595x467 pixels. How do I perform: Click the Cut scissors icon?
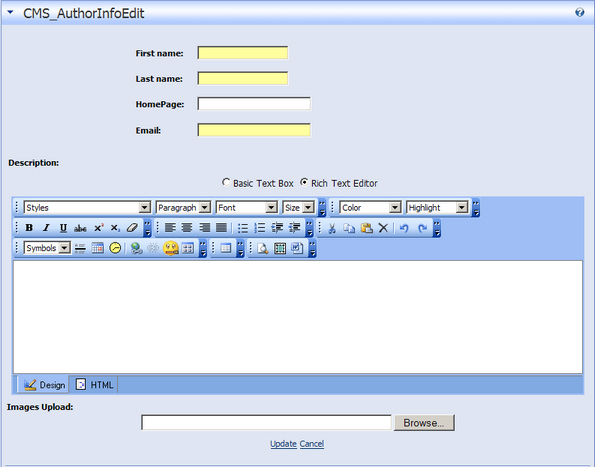pyautogui.click(x=332, y=228)
